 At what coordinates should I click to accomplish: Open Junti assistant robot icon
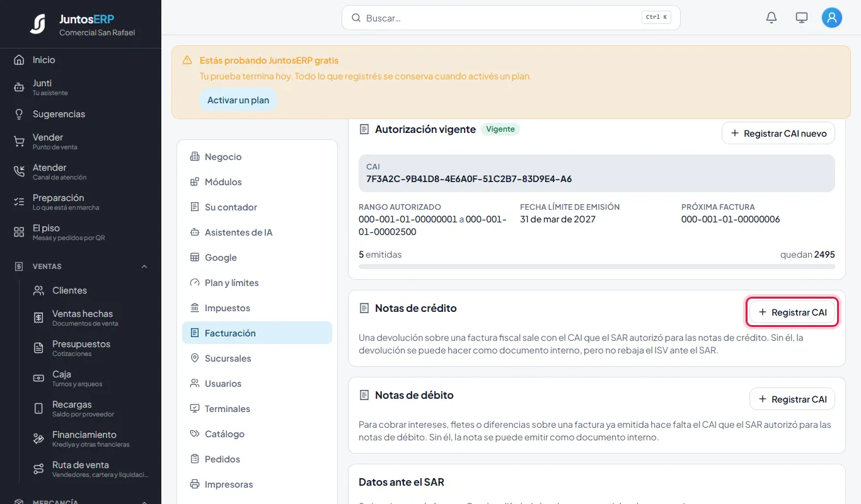pyautogui.click(x=19, y=88)
